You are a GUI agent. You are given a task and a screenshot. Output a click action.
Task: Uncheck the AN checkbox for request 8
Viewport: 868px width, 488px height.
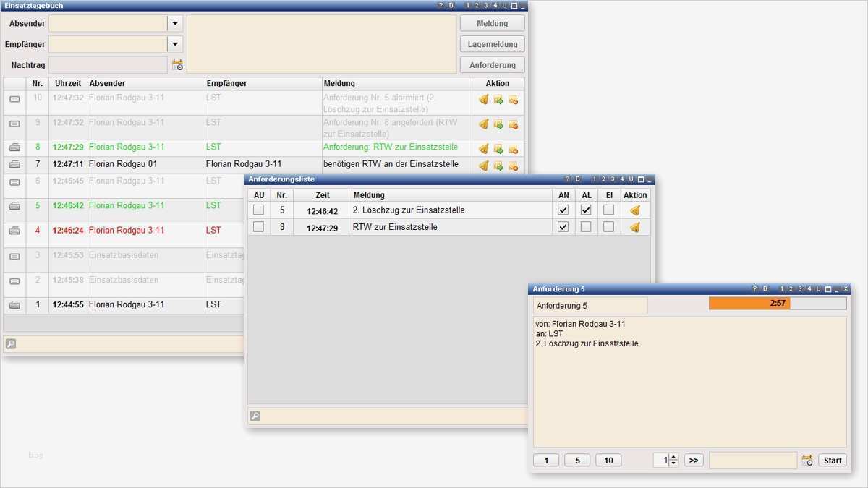tap(563, 226)
